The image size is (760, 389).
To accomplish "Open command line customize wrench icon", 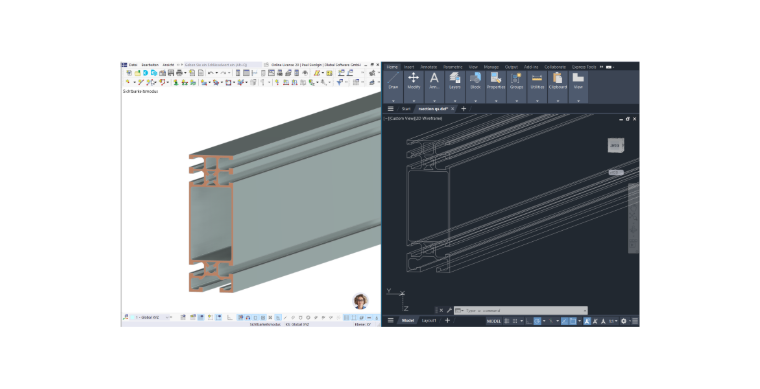I will click(449, 311).
